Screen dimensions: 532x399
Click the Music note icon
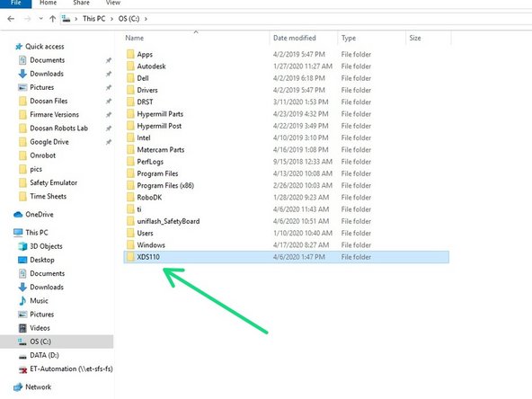click(22, 301)
